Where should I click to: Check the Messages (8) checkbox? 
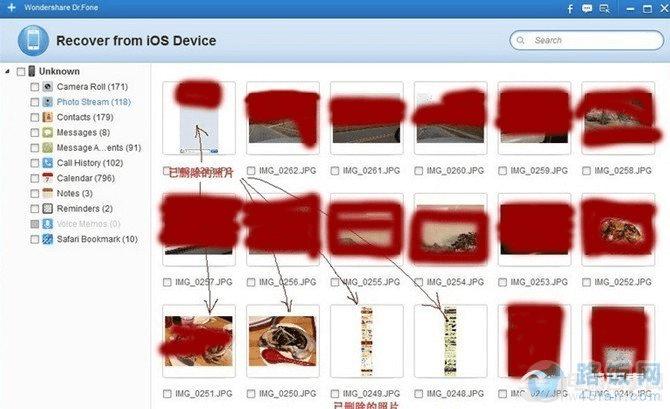(35, 133)
